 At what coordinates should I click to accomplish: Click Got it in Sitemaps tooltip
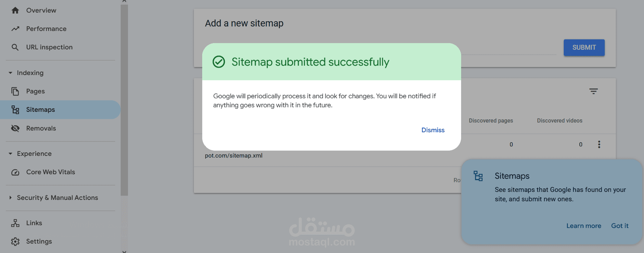click(x=619, y=226)
